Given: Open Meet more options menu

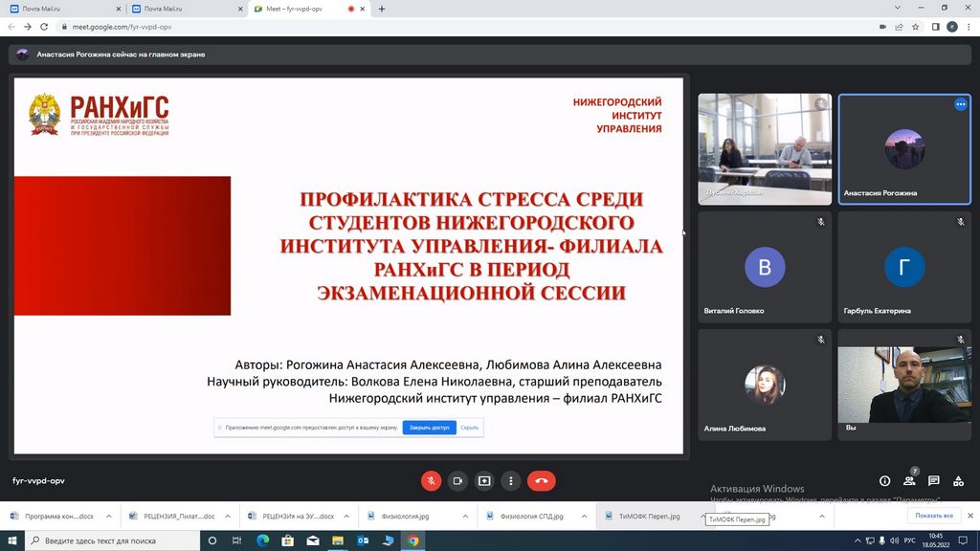Looking at the screenshot, I should point(511,480).
